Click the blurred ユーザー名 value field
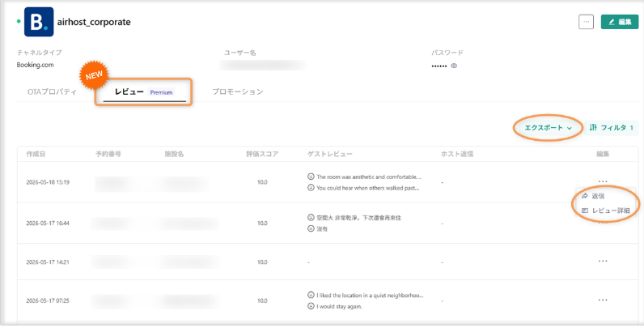This screenshot has width=644, height=332. [x=263, y=65]
